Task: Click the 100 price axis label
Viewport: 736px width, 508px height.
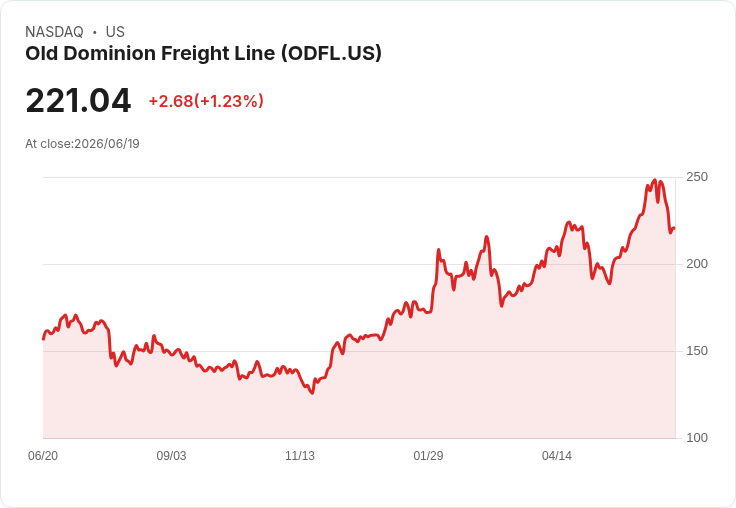Action: pyautogui.click(x=697, y=438)
